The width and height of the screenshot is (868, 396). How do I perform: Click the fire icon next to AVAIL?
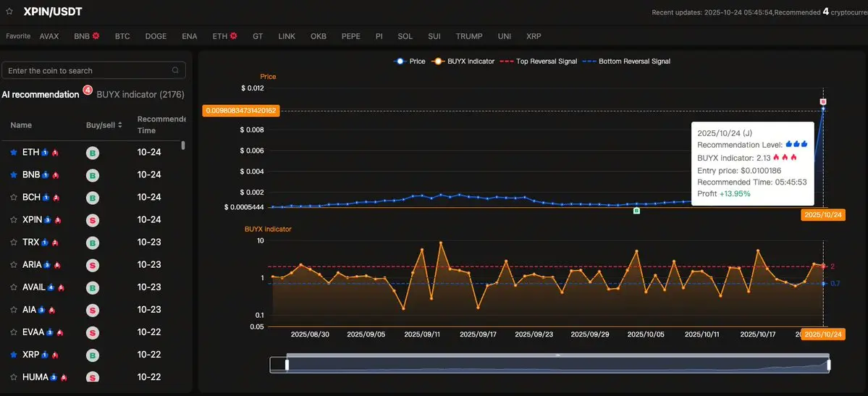click(62, 287)
